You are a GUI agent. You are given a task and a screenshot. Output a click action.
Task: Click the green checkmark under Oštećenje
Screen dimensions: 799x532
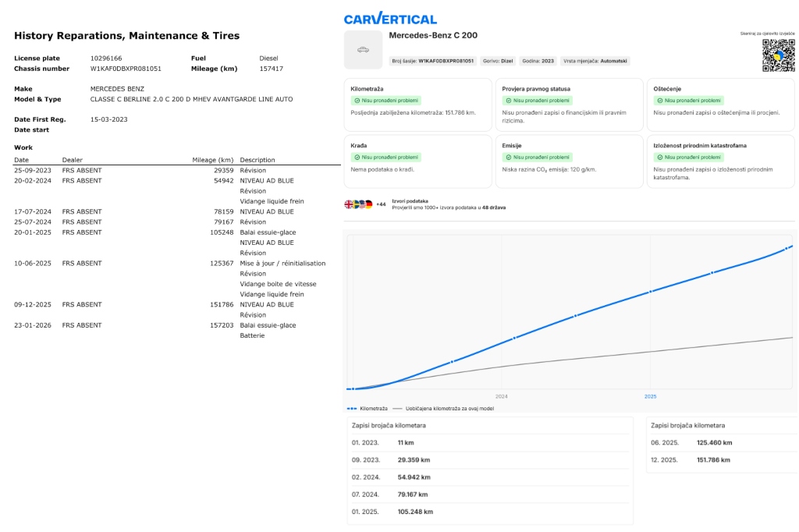(x=659, y=101)
